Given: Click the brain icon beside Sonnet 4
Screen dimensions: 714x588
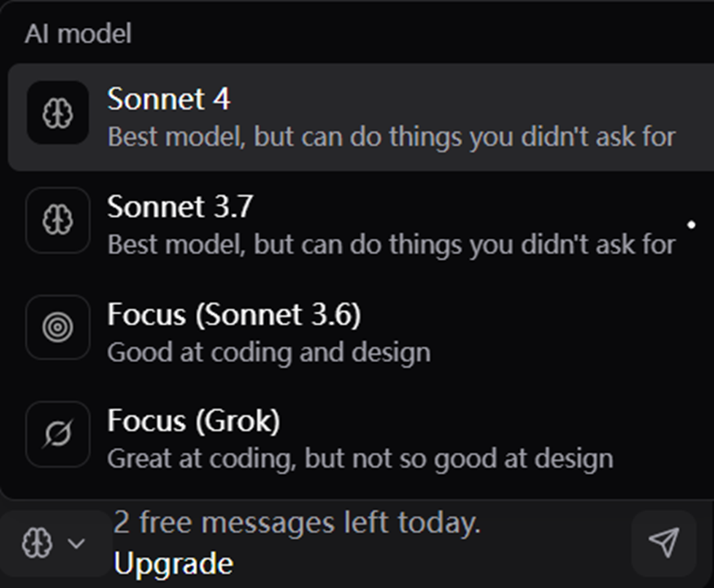Looking at the screenshot, I should click(57, 113).
